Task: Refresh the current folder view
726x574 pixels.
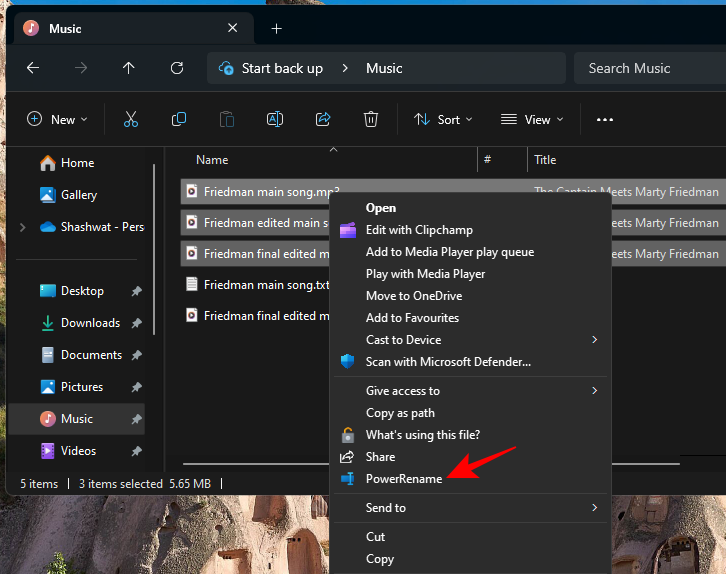Action: [177, 68]
